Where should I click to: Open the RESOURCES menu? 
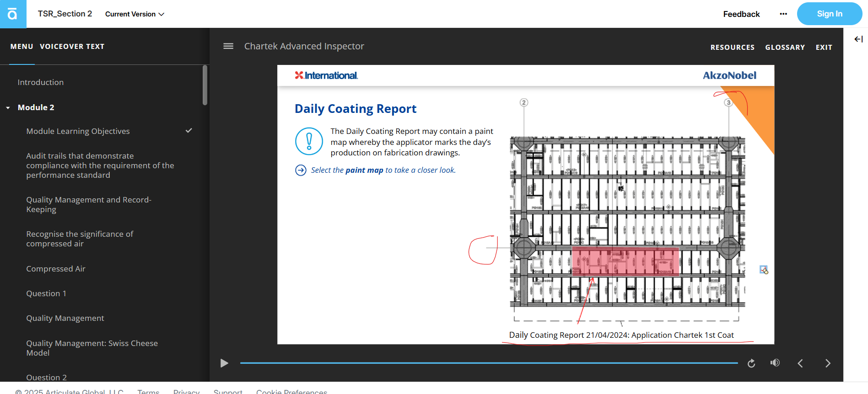[x=733, y=47]
